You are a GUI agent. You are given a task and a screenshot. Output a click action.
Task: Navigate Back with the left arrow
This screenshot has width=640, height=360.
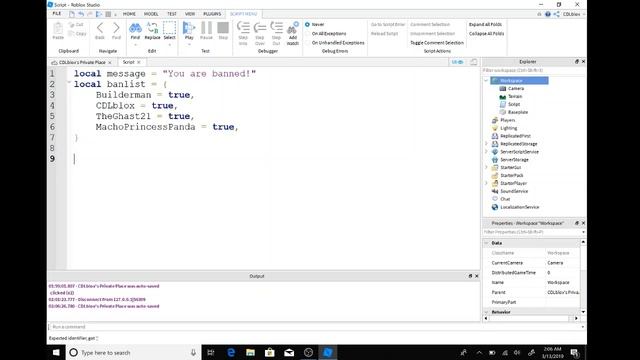point(100,31)
